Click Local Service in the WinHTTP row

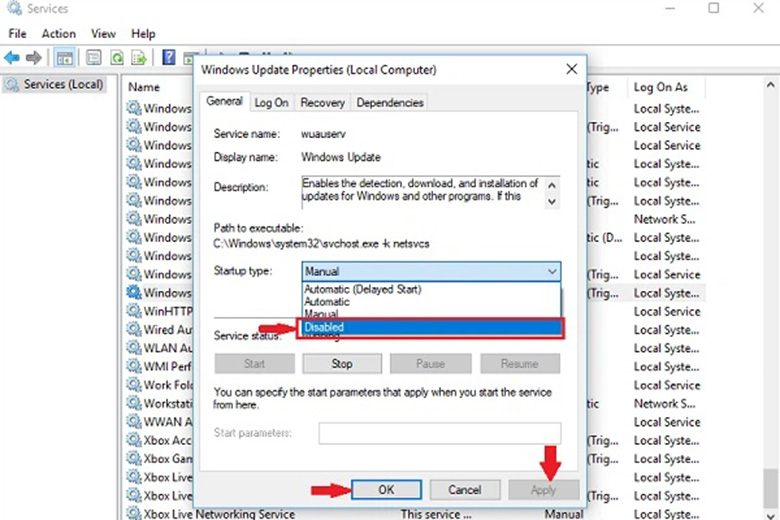point(667,312)
